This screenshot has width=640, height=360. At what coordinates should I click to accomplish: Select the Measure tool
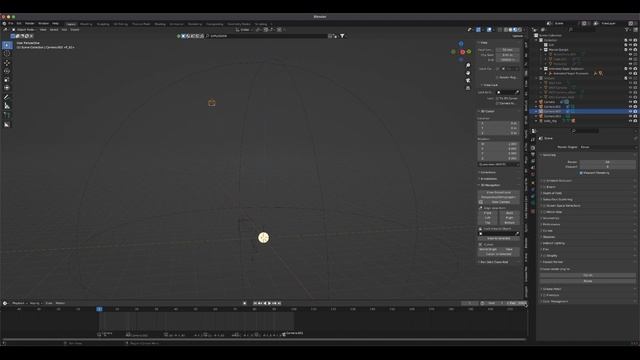click(7, 106)
